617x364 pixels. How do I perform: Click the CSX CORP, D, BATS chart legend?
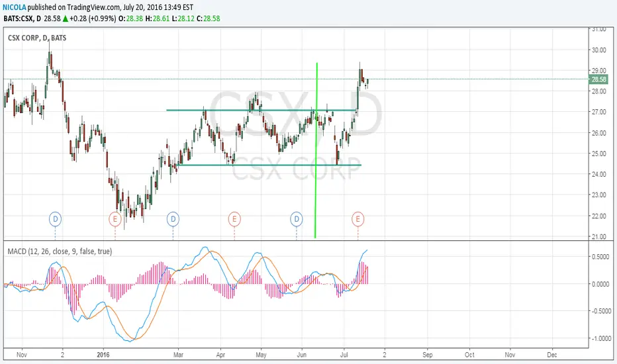pyautogui.click(x=37, y=38)
